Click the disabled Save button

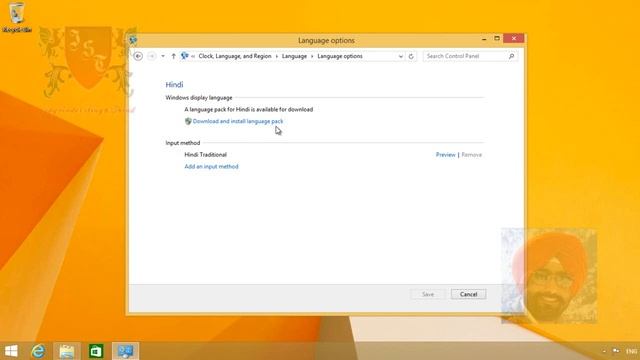pos(428,294)
